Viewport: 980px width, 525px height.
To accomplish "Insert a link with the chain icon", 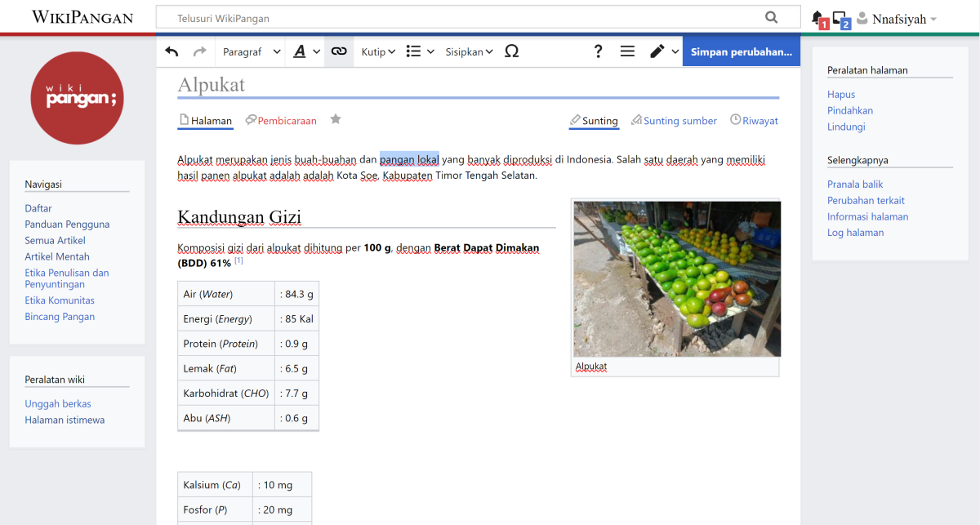I will [338, 51].
